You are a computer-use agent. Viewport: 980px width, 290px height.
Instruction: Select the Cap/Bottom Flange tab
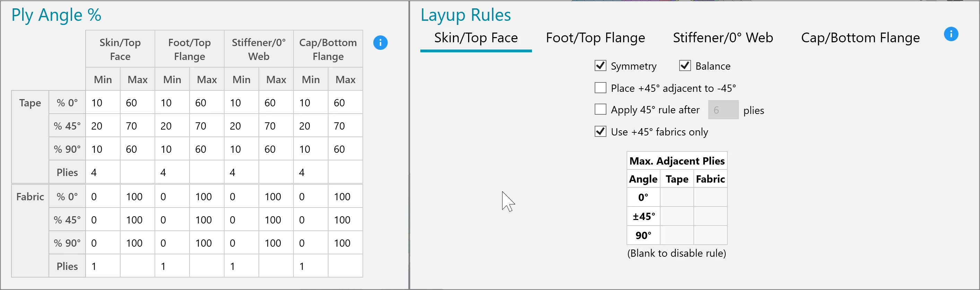click(x=860, y=38)
